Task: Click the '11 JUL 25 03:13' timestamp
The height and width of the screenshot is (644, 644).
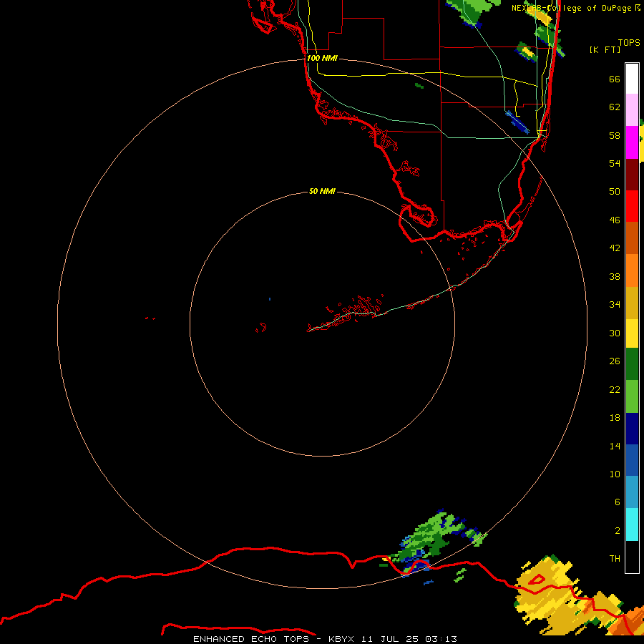Action: (409, 639)
